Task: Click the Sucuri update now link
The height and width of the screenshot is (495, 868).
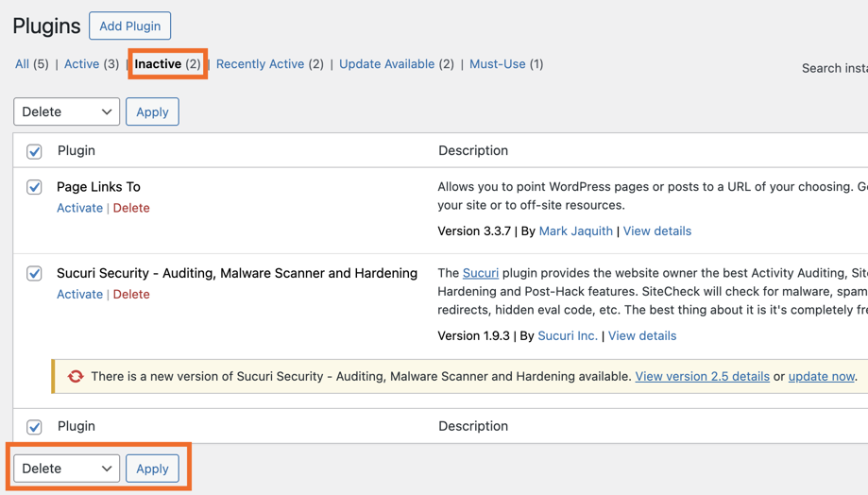Action: [821, 376]
